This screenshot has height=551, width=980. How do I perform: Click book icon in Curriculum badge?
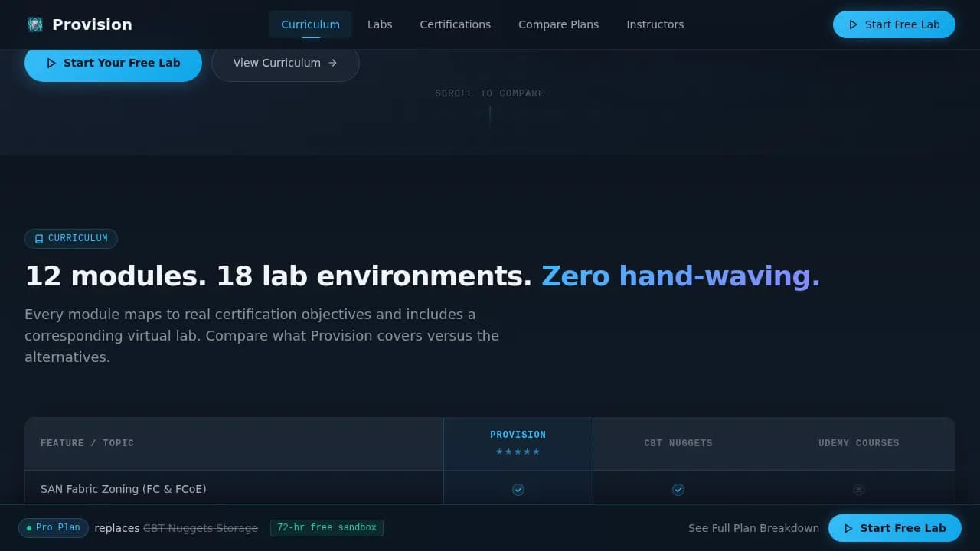[39, 239]
